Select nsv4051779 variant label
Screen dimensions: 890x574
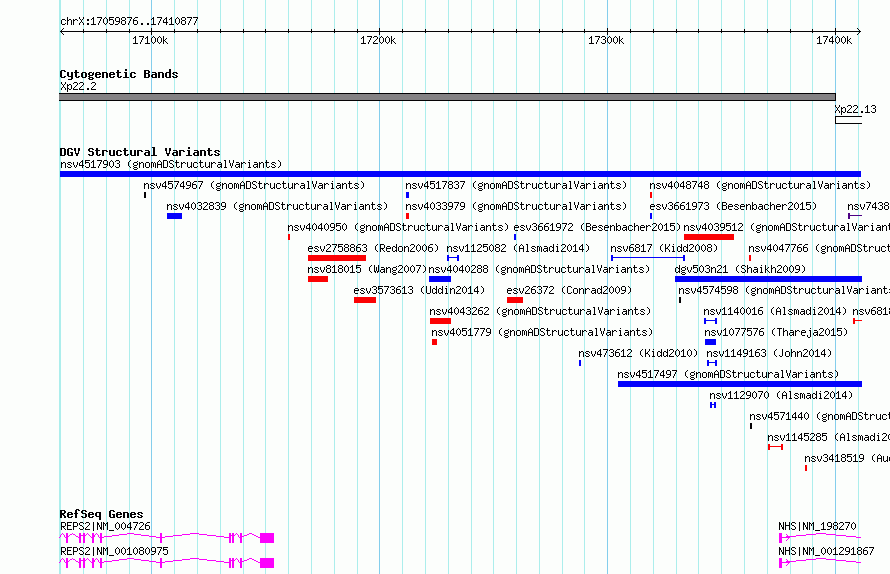click(542, 332)
